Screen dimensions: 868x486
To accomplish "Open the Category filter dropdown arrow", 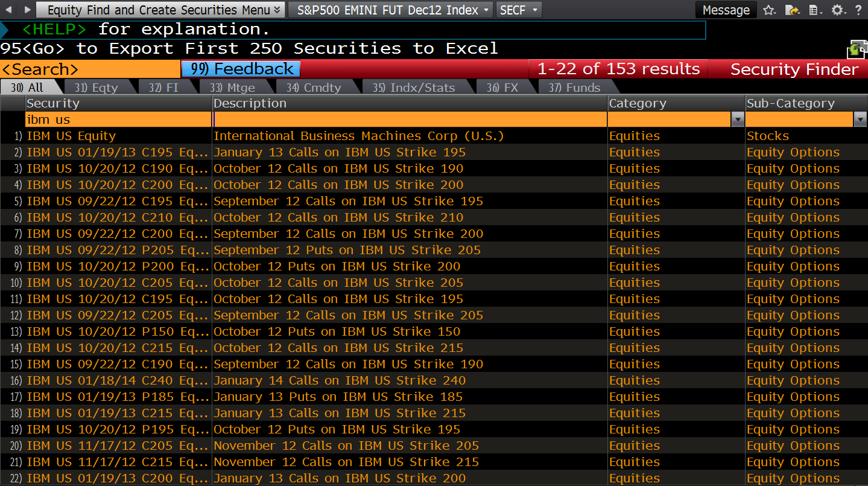I will point(737,120).
